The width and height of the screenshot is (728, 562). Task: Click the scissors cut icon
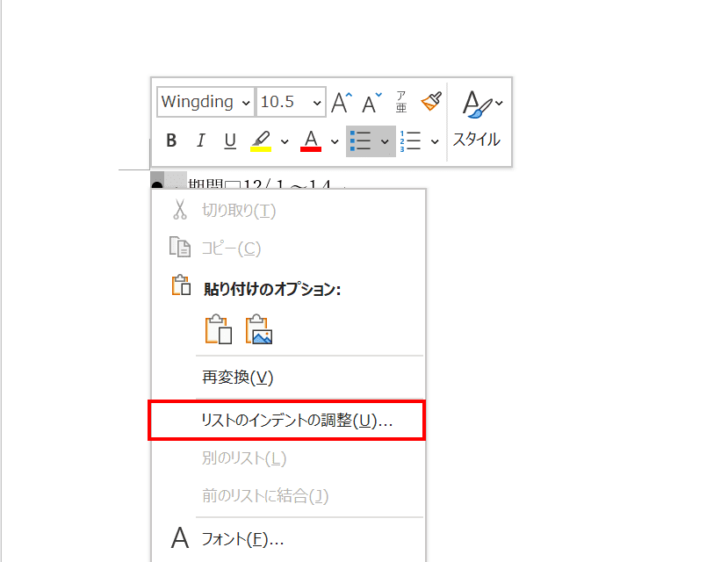click(180, 209)
